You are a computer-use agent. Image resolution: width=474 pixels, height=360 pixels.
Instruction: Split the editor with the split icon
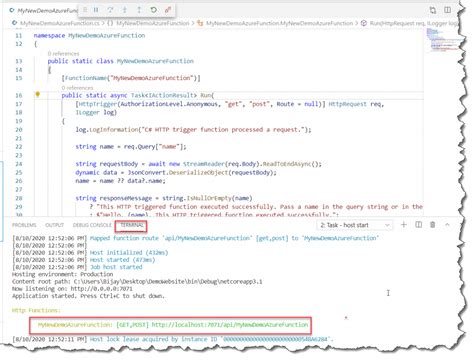pos(448,10)
